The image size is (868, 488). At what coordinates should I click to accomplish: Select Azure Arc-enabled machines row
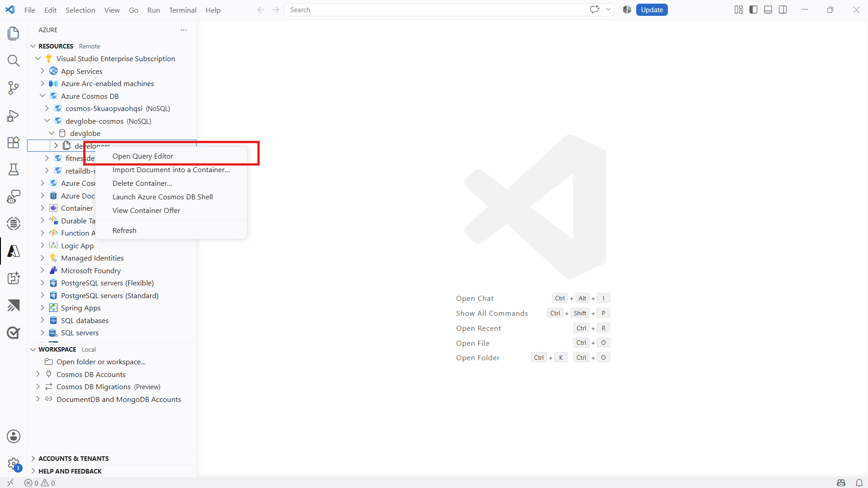(112, 84)
